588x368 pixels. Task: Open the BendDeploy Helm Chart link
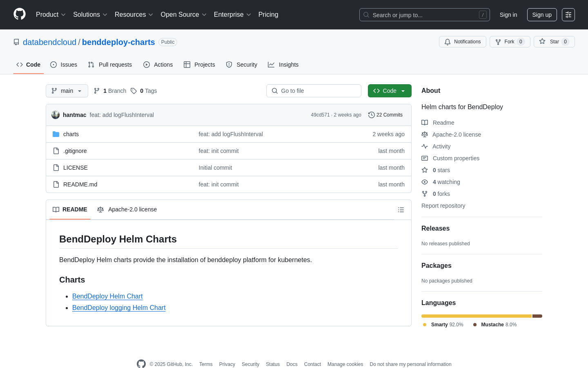tap(107, 296)
